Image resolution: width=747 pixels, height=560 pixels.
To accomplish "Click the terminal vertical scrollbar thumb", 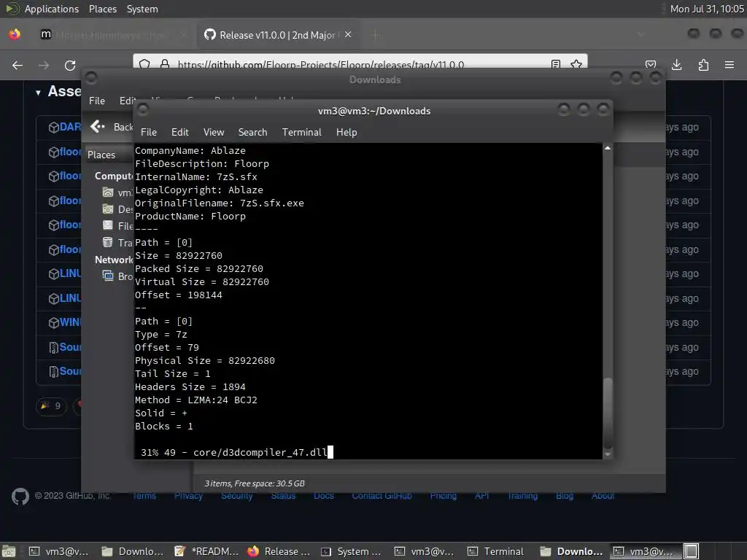I will tap(608, 412).
